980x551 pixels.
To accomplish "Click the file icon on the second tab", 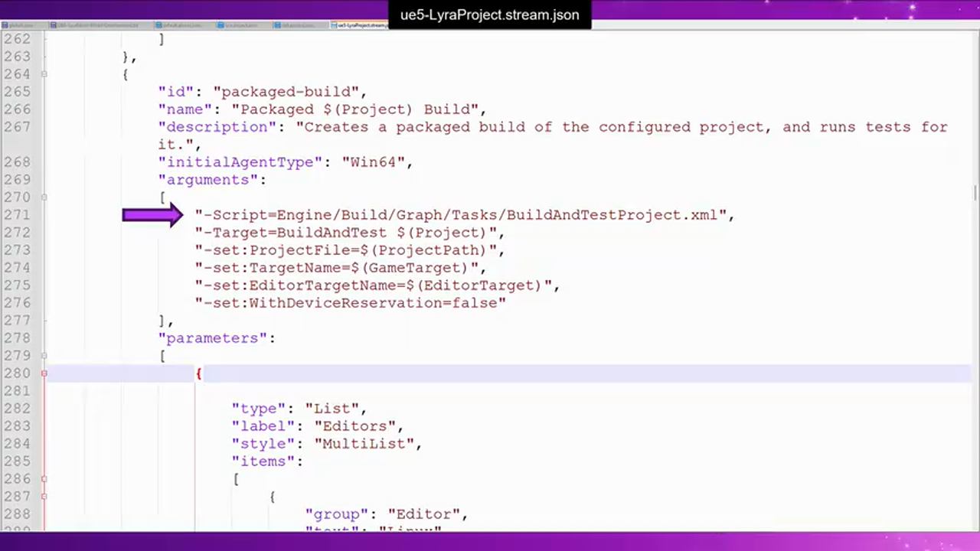I will point(54,25).
